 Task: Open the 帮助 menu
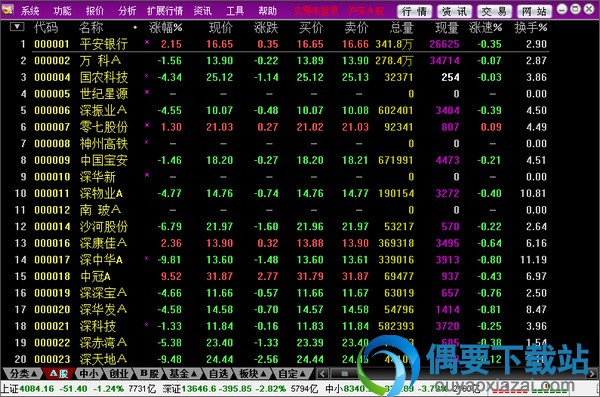267,11
